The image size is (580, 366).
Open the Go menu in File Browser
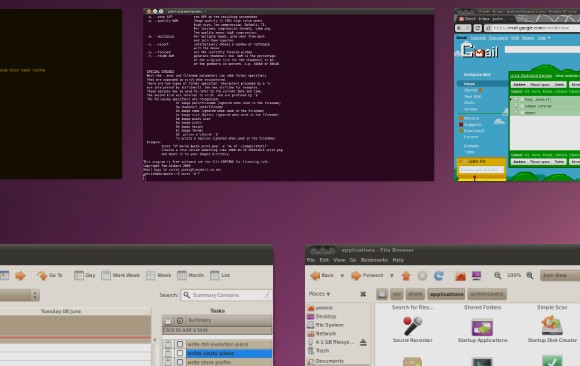[353, 260]
